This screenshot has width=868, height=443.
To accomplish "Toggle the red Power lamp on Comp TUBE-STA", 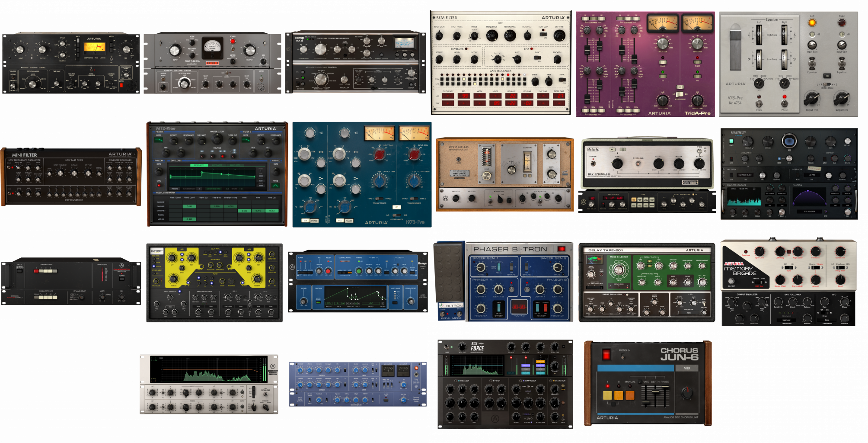I will tap(233, 41).
